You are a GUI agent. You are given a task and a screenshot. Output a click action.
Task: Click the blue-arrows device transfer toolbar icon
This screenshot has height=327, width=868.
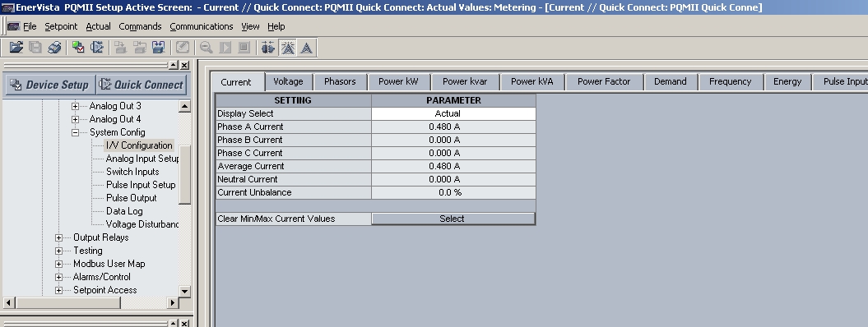(158, 48)
